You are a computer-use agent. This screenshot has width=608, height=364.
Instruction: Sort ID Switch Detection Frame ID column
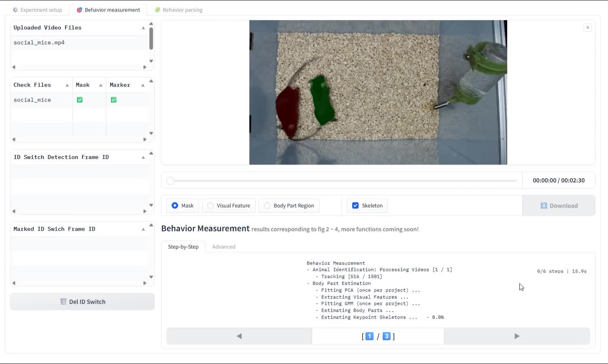pos(143,157)
